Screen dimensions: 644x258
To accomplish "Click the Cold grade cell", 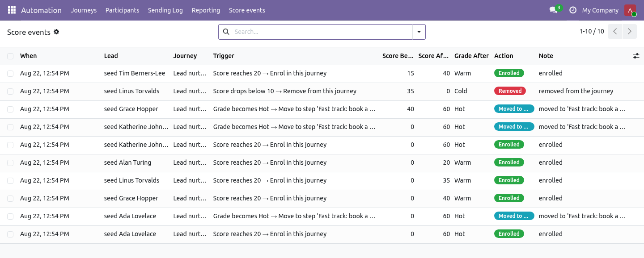I will 461,91.
